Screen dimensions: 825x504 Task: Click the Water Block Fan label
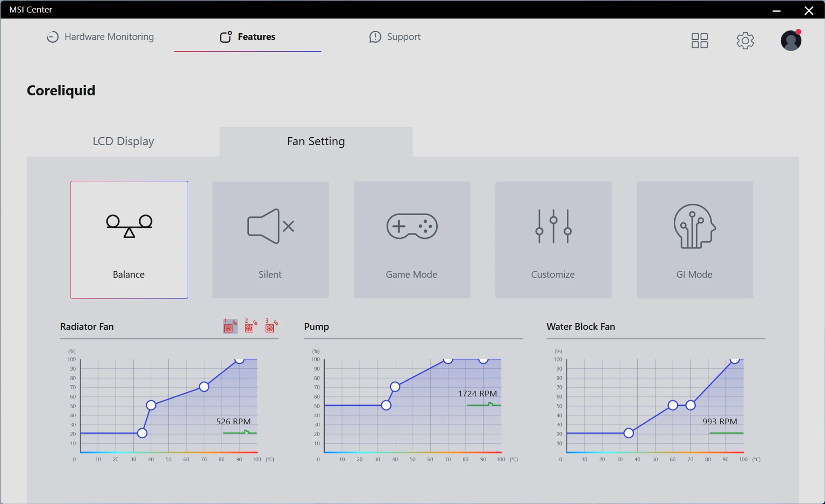581,327
